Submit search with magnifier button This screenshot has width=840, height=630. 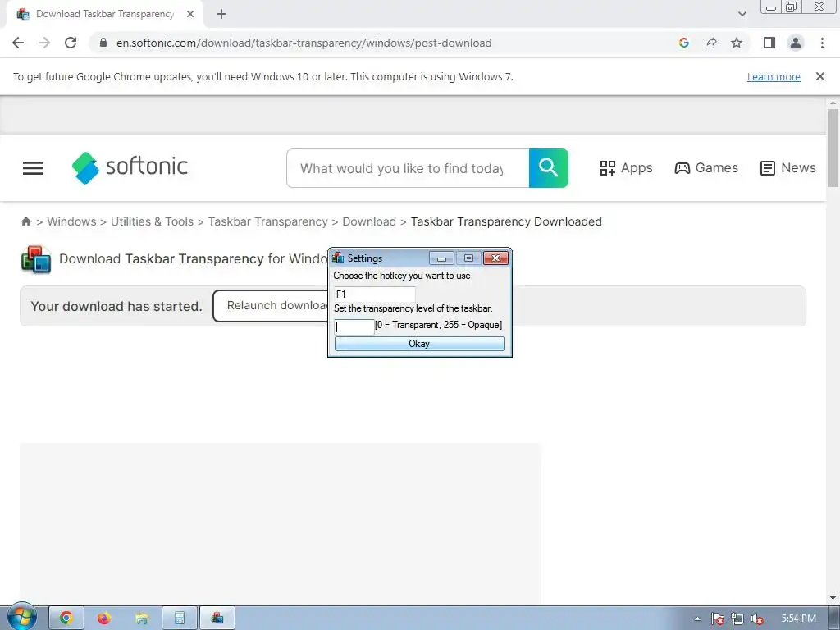[549, 168]
